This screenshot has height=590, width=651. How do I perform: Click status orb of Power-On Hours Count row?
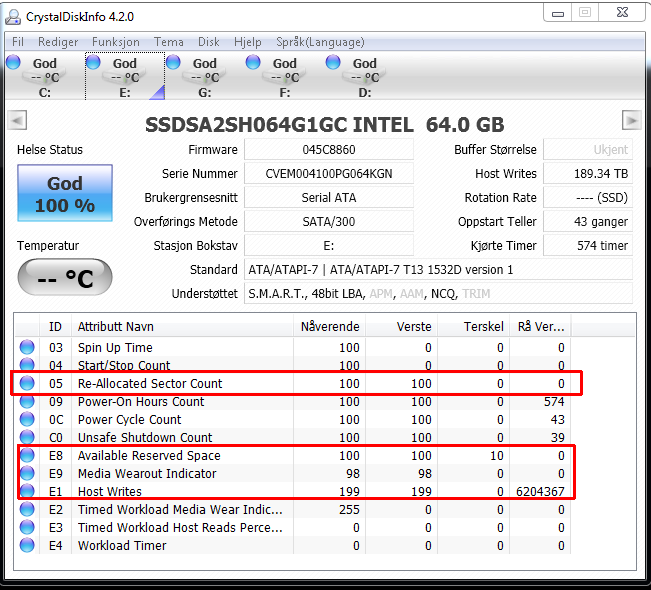(x=27, y=401)
